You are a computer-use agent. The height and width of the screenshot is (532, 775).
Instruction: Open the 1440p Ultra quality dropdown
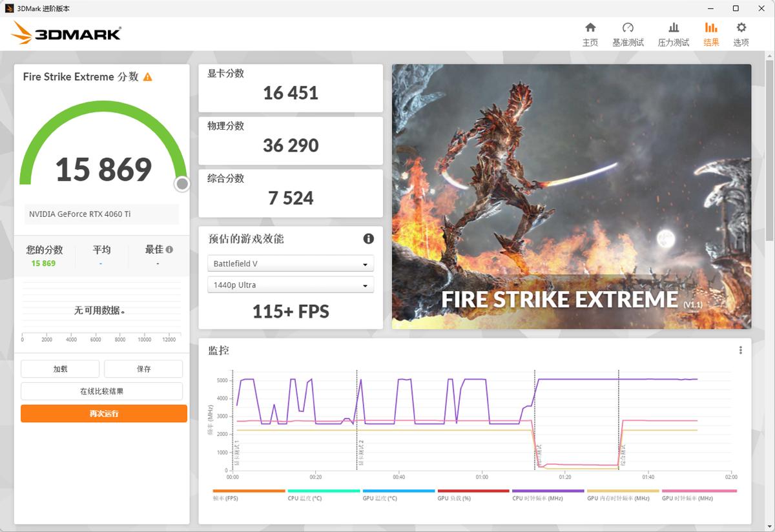click(290, 284)
